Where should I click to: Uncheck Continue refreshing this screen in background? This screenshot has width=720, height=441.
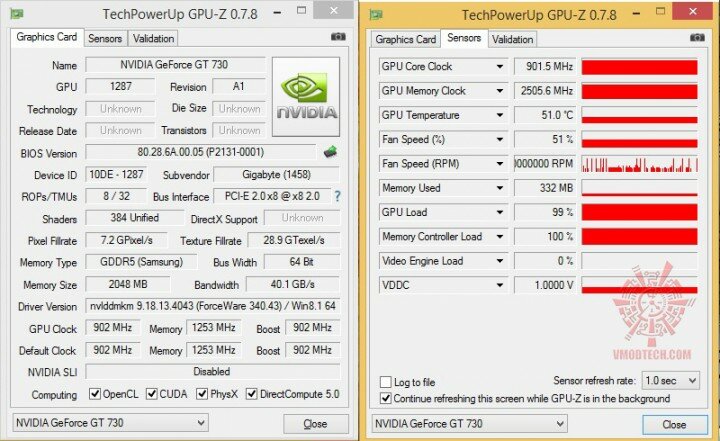386,398
